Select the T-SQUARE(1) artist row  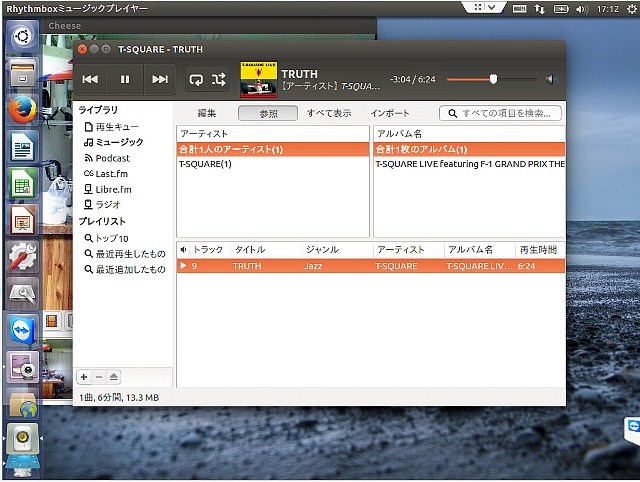click(273, 164)
